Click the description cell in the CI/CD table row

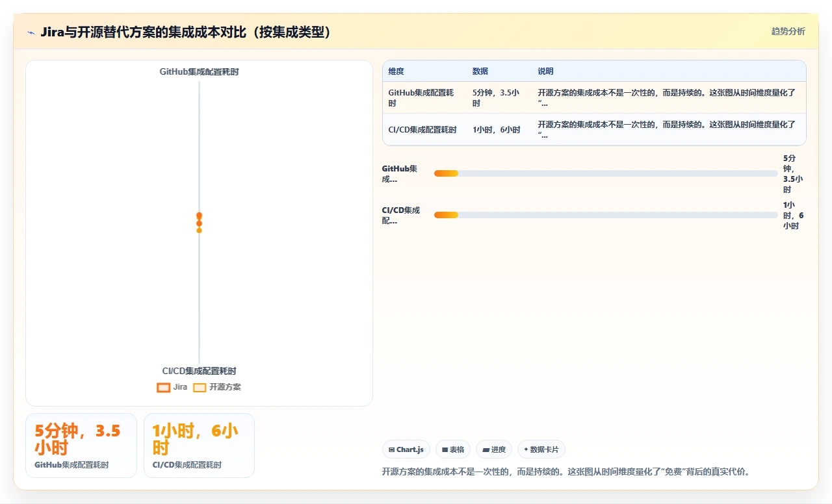pyautogui.click(x=669, y=130)
